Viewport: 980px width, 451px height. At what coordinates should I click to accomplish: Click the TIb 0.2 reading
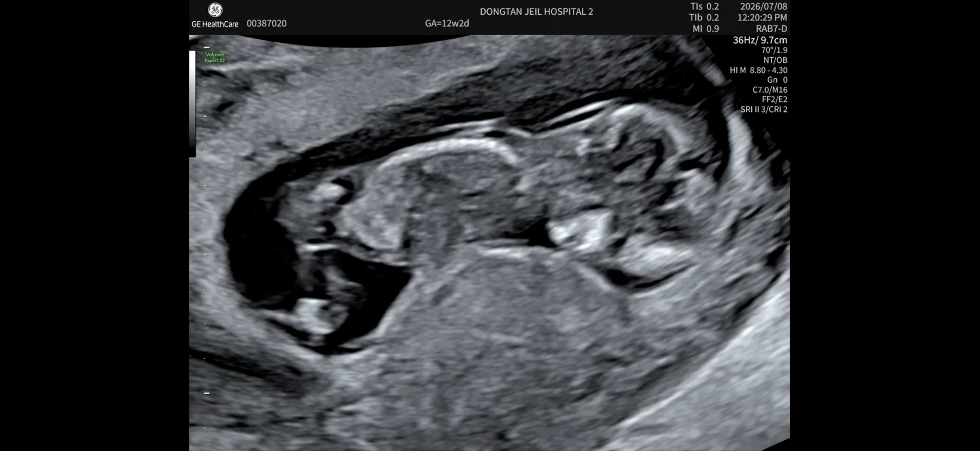click(704, 17)
